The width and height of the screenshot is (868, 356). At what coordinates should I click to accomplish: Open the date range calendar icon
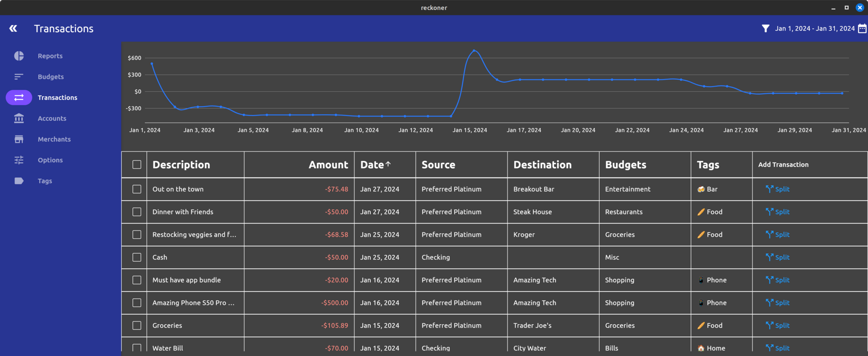[862, 28]
